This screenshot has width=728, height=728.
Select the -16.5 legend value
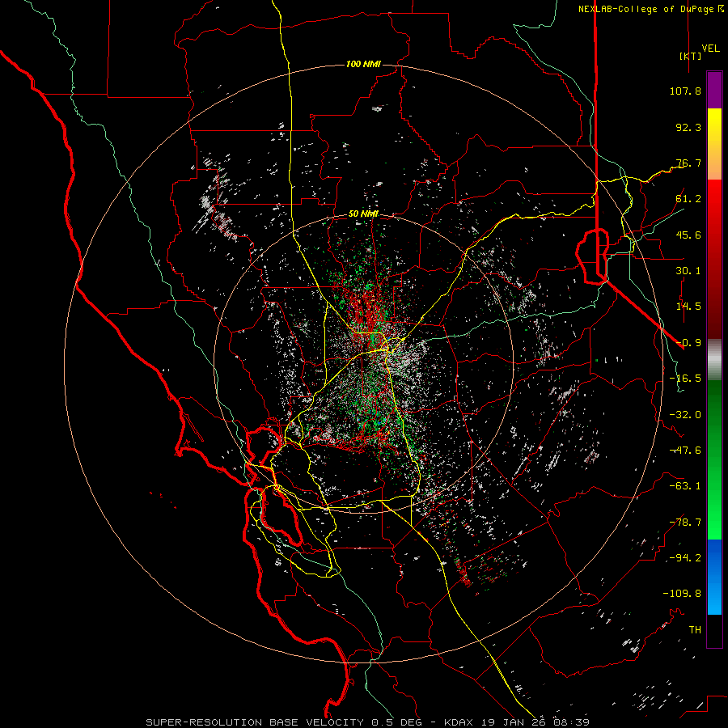coord(685,379)
